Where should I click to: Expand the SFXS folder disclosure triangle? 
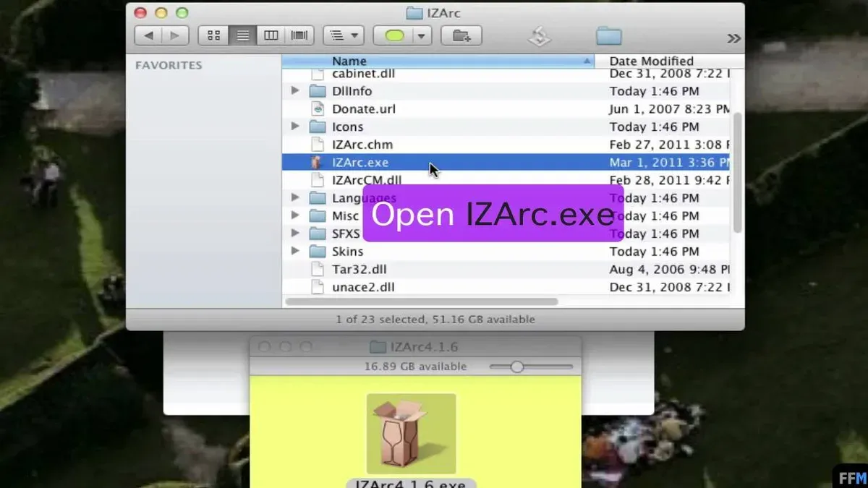point(295,234)
